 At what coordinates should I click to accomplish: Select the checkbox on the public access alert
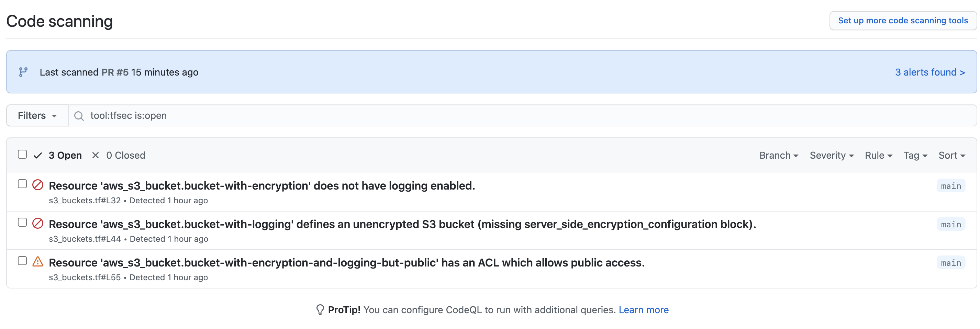22,261
